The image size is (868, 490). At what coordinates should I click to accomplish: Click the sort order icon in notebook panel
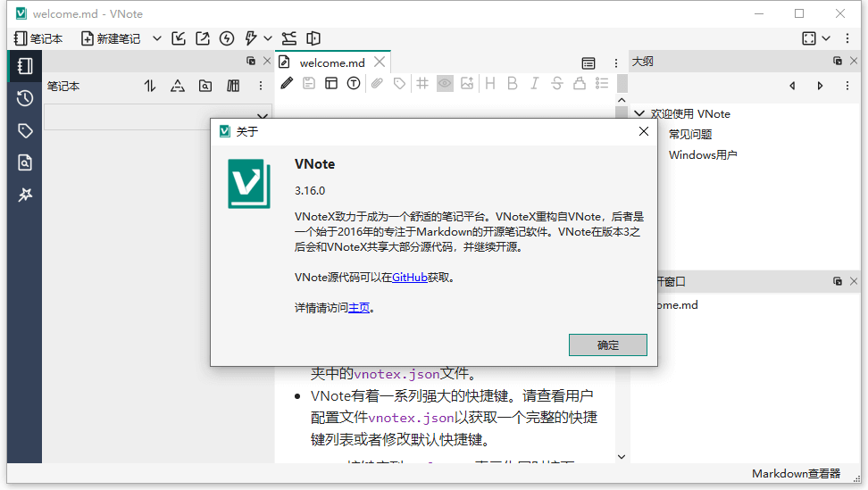coord(150,86)
